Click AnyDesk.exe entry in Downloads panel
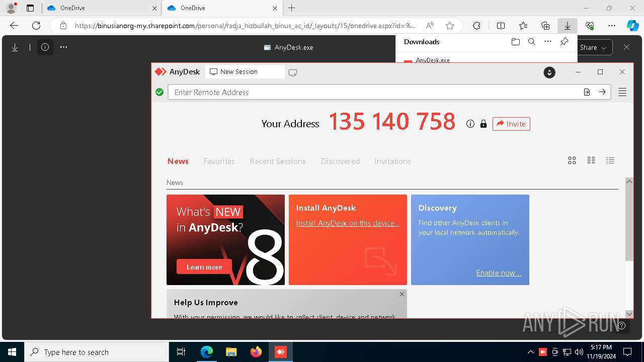Image resolution: width=644 pixels, height=362 pixels. click(x=433, y=60)
